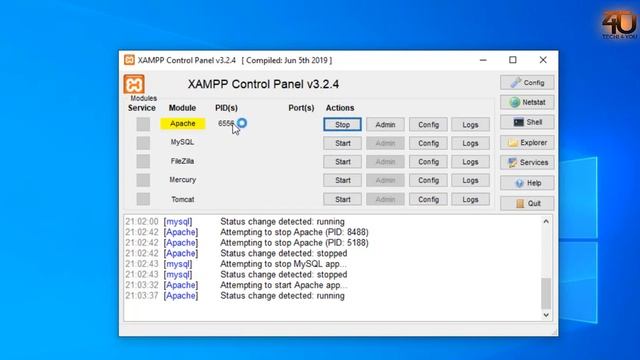Start the MySQL module
Viewport: 640px width, 360px height.
click(x=342, y=143)
